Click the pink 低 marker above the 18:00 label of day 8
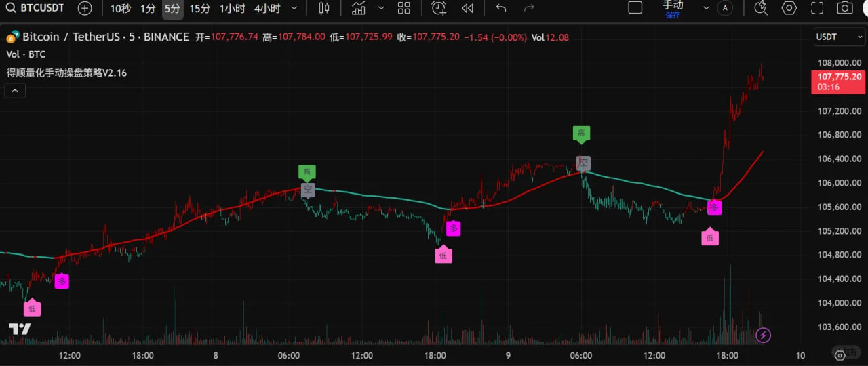This screenshot has height=366, width=868. (443, 255)
